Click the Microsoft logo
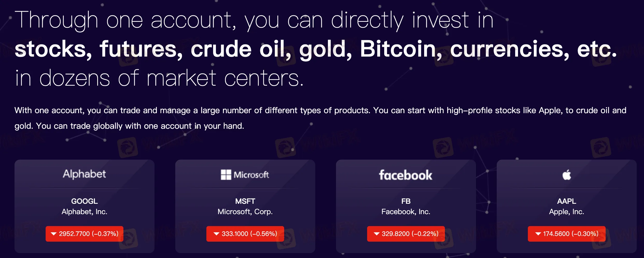Viewport: 644px width, 258px height. 245,175
